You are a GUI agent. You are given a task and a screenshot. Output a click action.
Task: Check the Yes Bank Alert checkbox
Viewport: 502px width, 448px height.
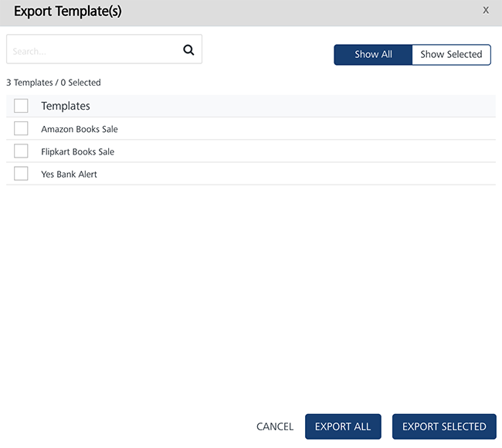point(21,174)
